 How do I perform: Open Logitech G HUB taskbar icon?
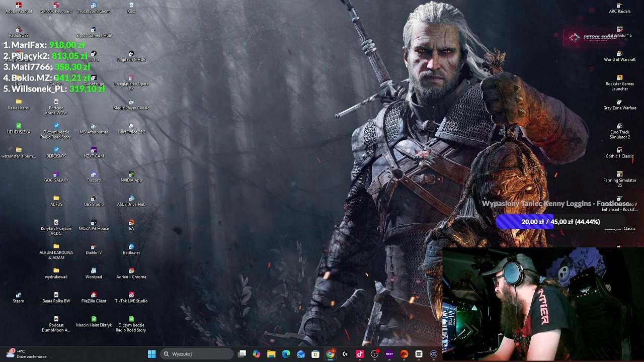pos(345,354)
